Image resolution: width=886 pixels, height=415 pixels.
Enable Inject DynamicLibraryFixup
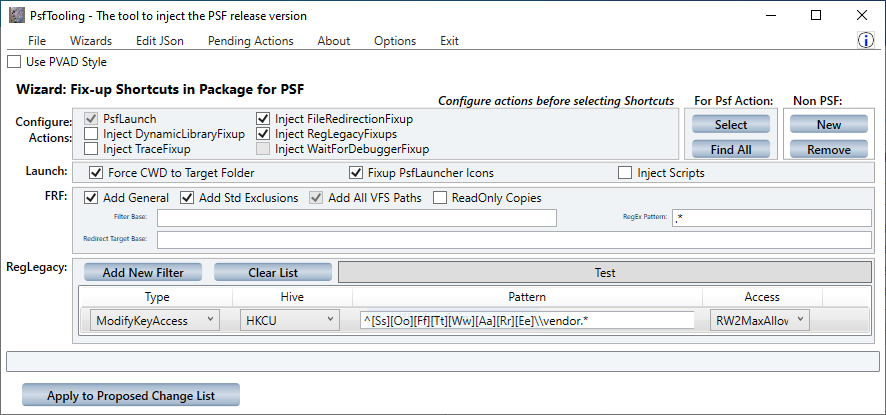point(91,134)
